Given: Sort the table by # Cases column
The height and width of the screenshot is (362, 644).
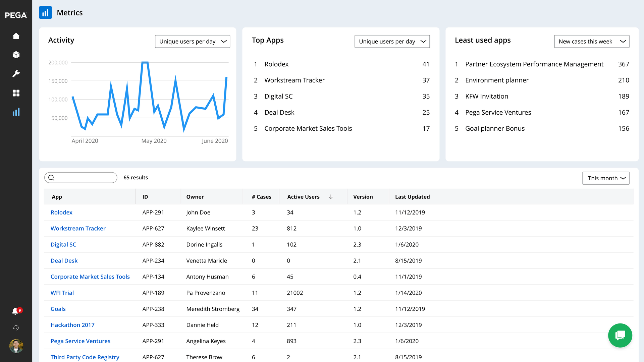Looking at the screenshot, I should pos(261,197).
